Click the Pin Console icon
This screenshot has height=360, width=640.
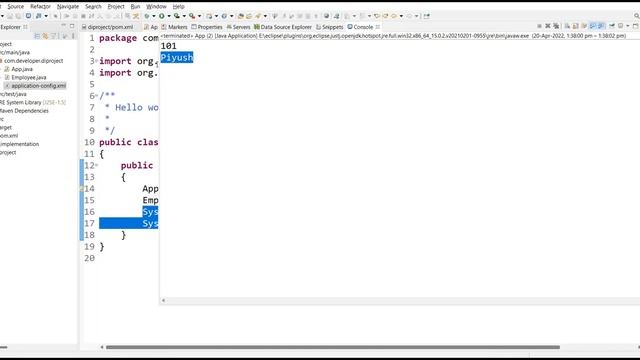[x=612, y=26]
